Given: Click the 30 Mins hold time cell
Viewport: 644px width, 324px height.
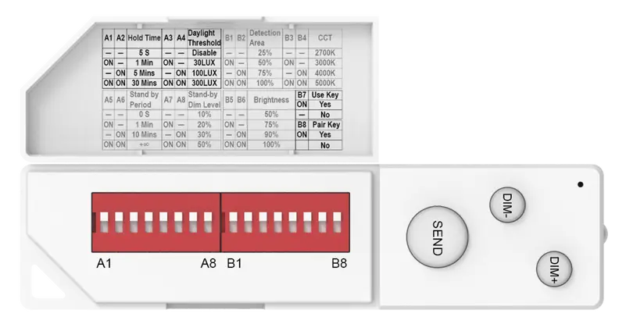Looking at the screenshot, I should [x=144, y=83].
